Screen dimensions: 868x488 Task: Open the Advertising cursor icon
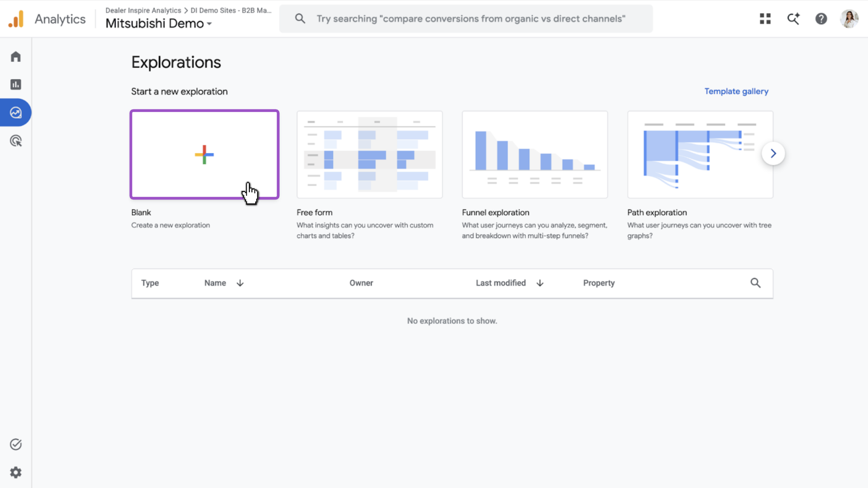[16, 141]
